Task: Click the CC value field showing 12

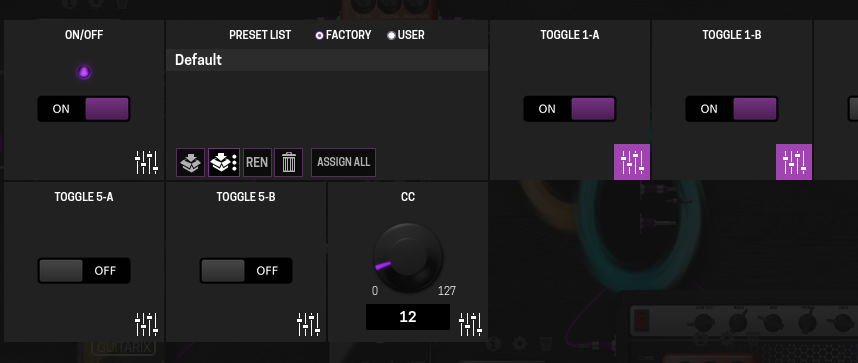Action: (408, 317)
